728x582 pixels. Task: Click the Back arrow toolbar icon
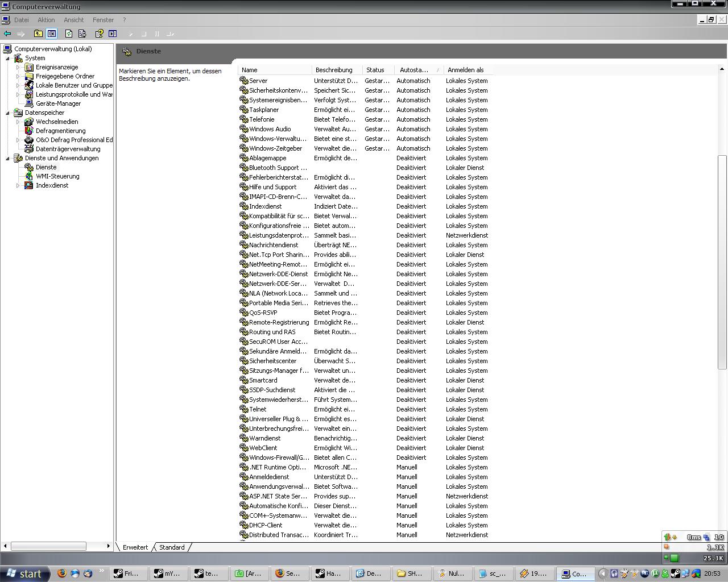tap(7, 34)
